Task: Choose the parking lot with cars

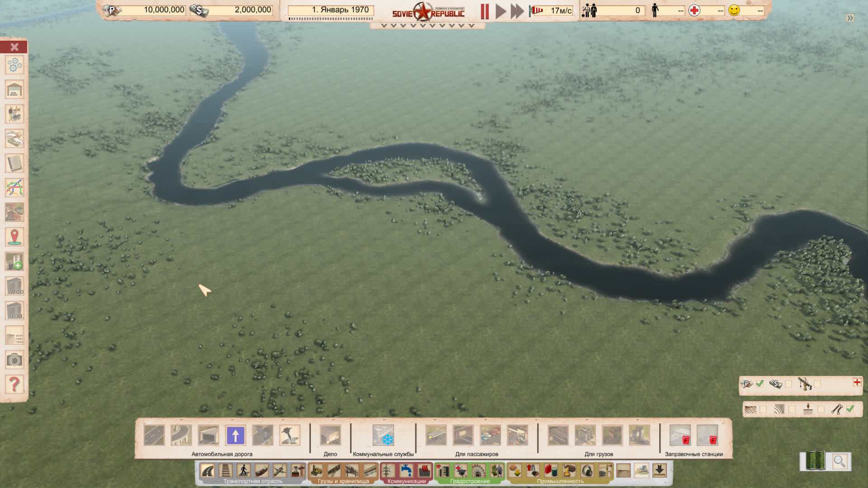Action: tap(491, 436)
